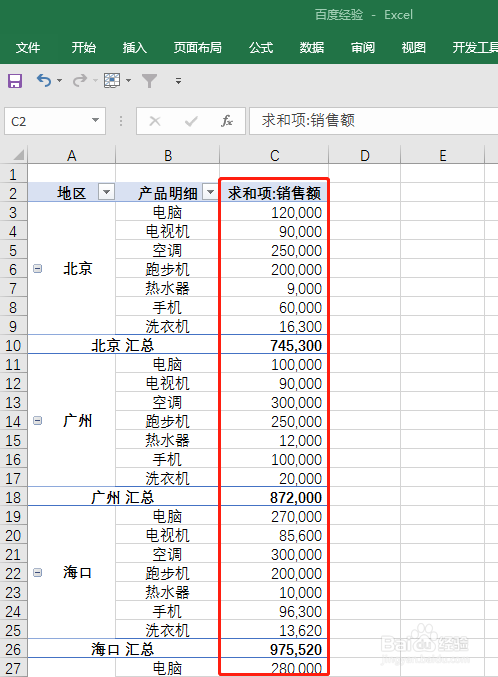
Task: Open the 公式 ribbon tab
Action: [x=261, y=47]
